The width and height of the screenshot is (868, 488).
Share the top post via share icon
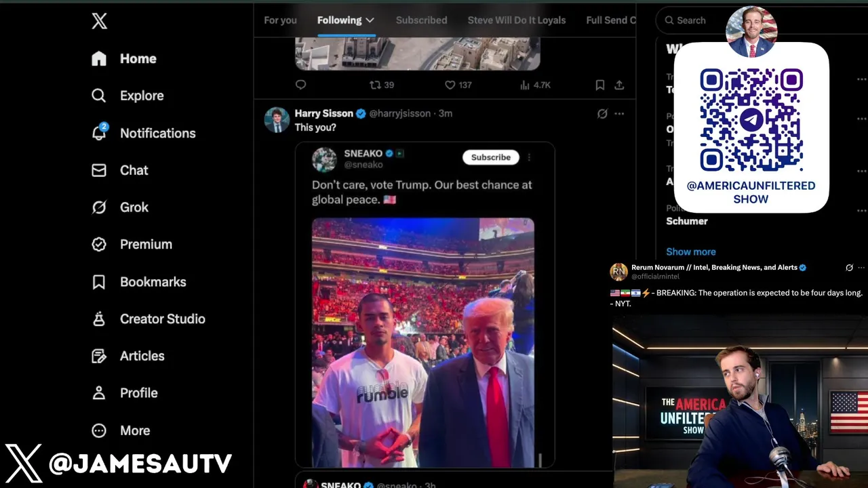(x=619, y=85)
